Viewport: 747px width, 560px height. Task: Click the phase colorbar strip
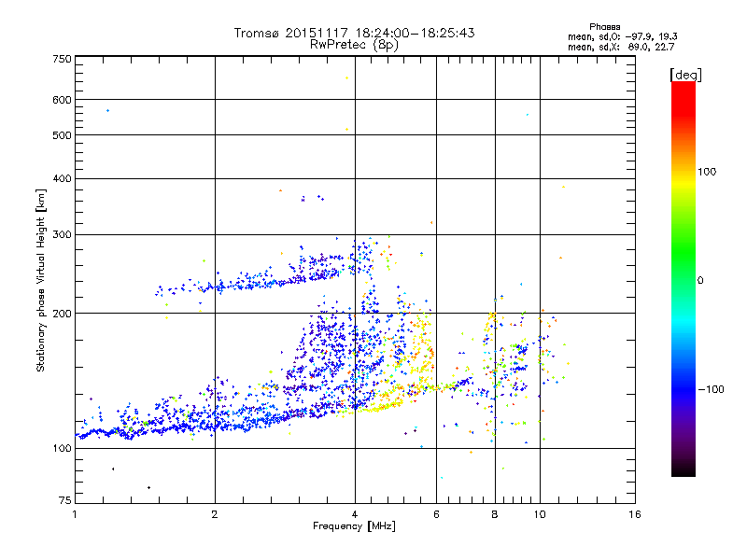tap(684, 278)
